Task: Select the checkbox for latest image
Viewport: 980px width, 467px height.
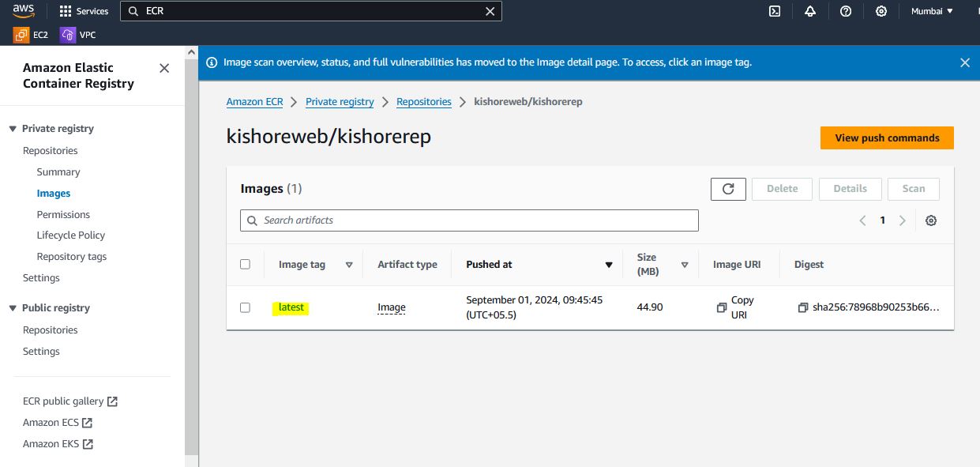Action: coord(245,307)
